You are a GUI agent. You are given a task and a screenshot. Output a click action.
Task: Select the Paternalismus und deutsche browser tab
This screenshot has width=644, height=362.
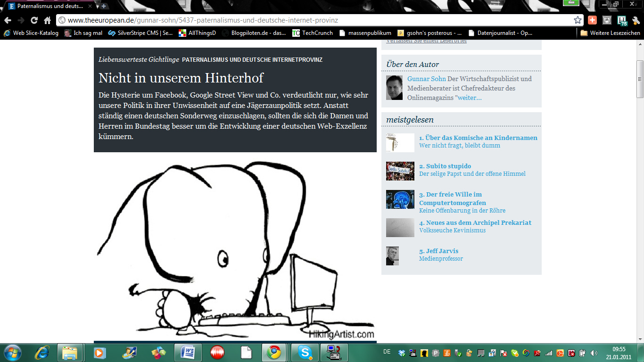(x=47, y=6)
